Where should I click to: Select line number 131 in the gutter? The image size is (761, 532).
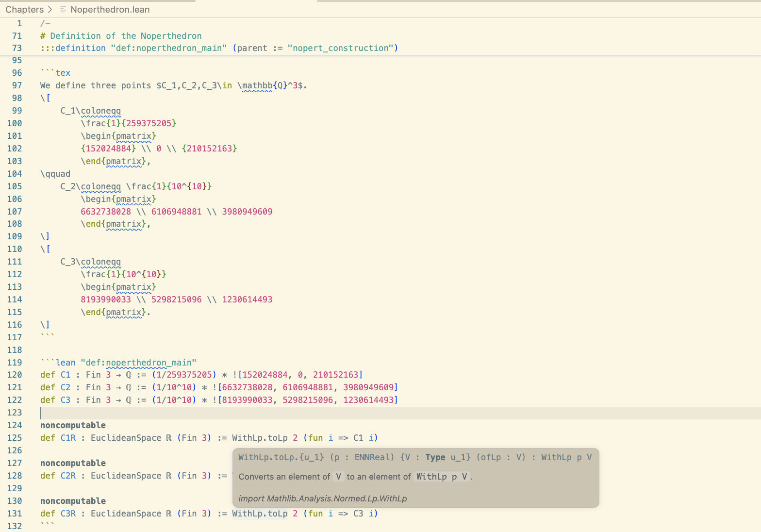tap(15, 514)
